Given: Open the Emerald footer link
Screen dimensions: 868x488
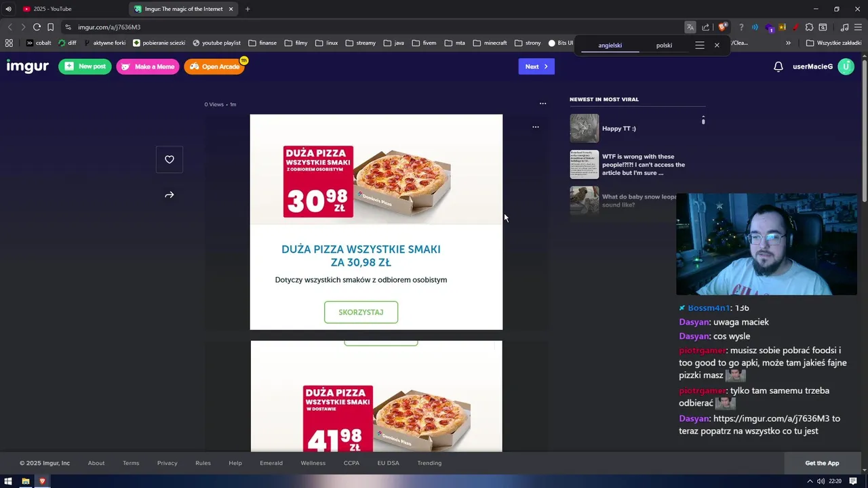Looking at the screenshot, I should (x=271, y=463).
